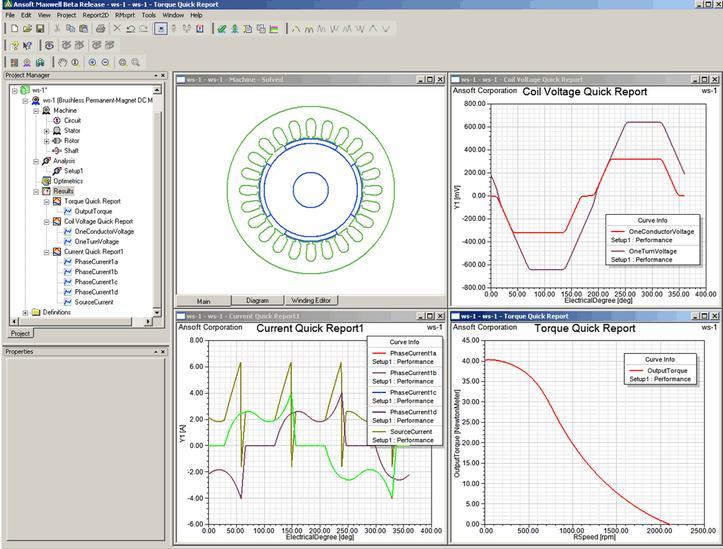
Task: Switch to the Diagram tab
Action: [257, 300]
